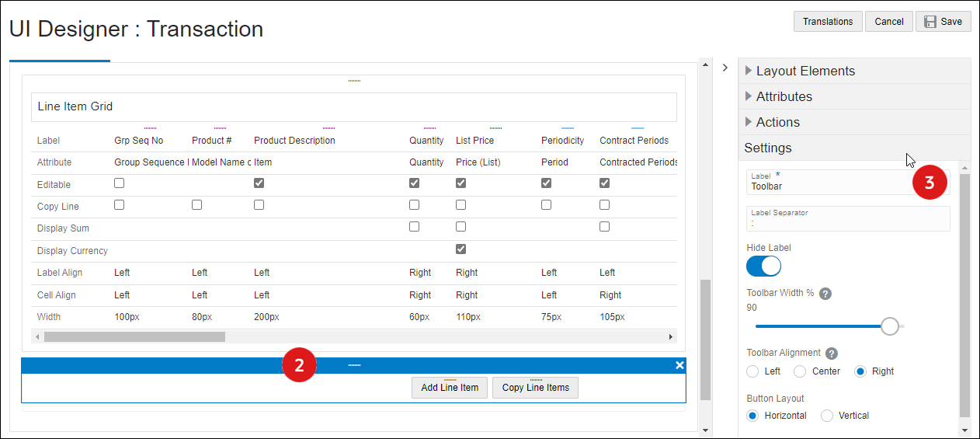Select the Product Description column label
The height and width of the screenshot is (439, 980).
pos(294,141)
